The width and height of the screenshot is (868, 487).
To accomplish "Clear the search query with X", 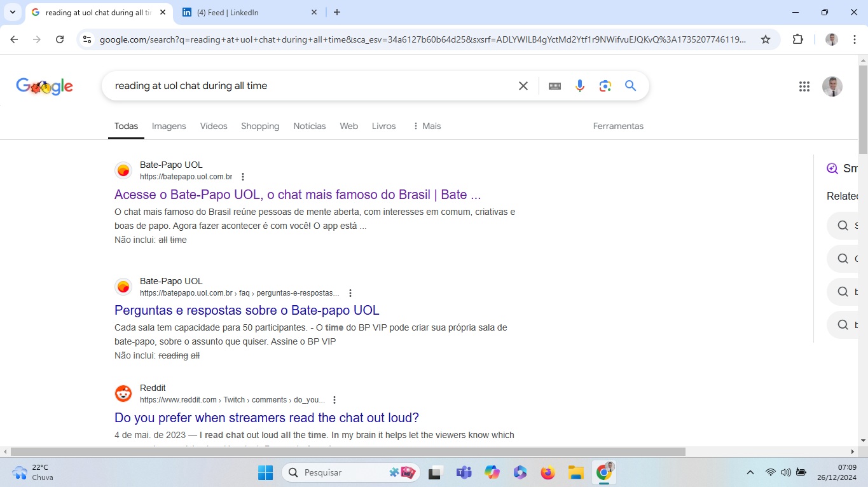I will tap(523, 86).
